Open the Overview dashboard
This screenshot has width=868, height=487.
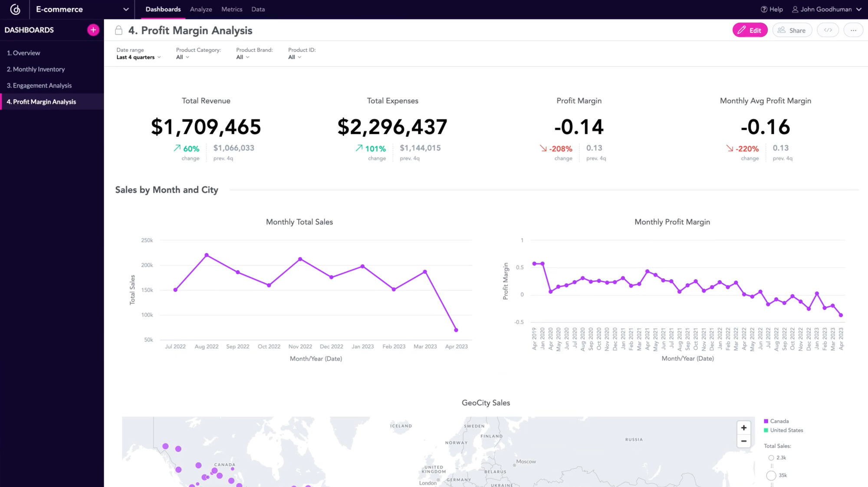click(x=23, y=53)
